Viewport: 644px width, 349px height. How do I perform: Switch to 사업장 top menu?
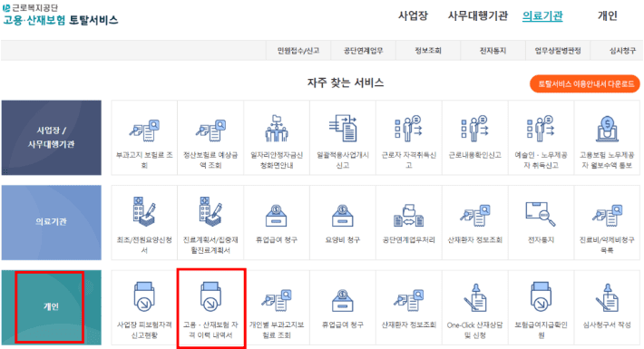413,16
